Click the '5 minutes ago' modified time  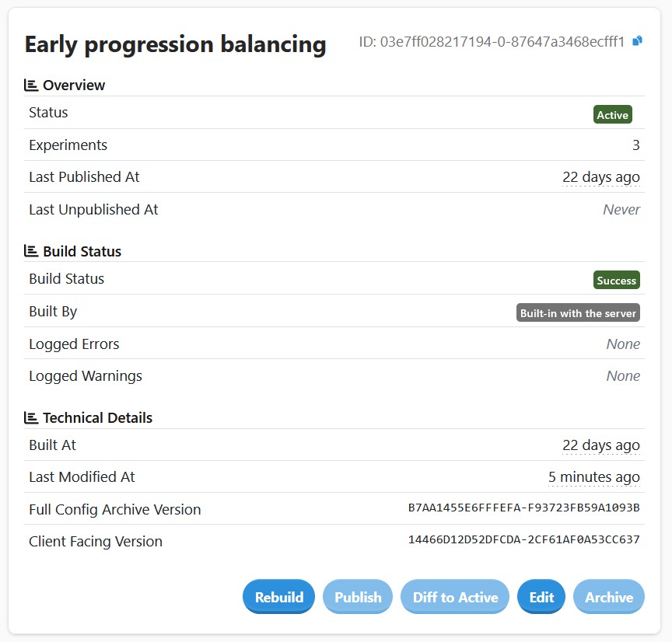594,477
